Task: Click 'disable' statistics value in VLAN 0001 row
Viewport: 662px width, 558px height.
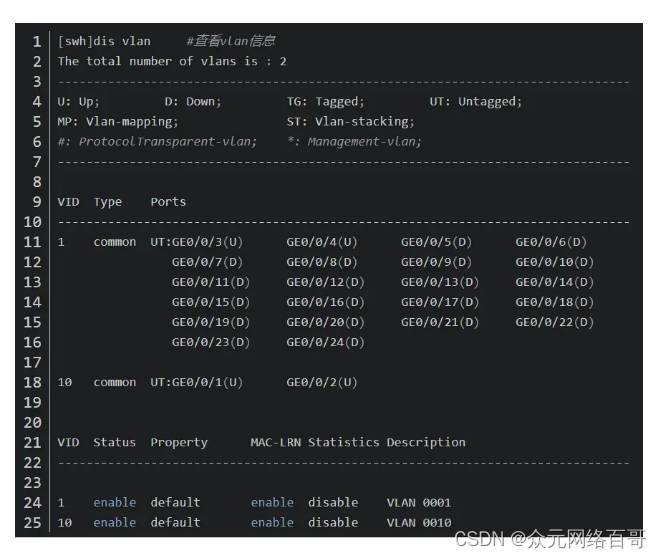Action: click(333, 503)
